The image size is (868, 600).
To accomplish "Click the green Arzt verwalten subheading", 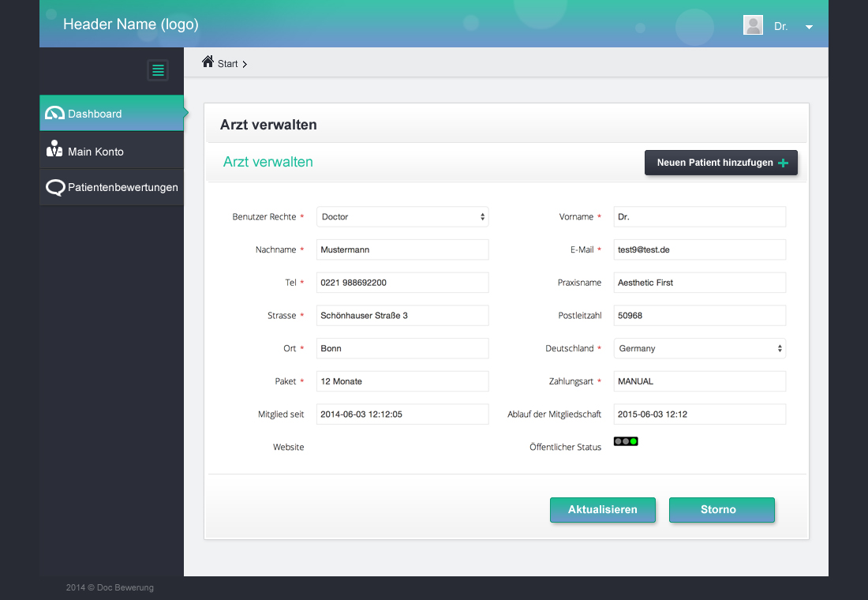I will pos(268,162).
